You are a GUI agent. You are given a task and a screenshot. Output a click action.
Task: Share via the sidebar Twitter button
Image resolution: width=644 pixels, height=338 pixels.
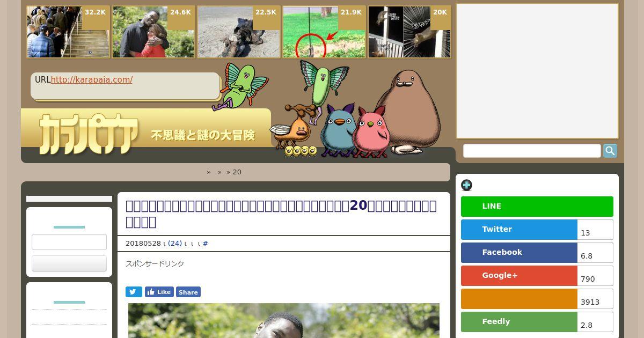(x=519, y=230)
